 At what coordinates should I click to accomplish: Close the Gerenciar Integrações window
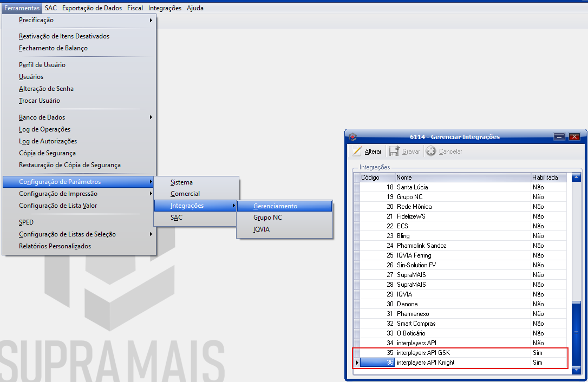pyautogui.click(x=574, y=137)
